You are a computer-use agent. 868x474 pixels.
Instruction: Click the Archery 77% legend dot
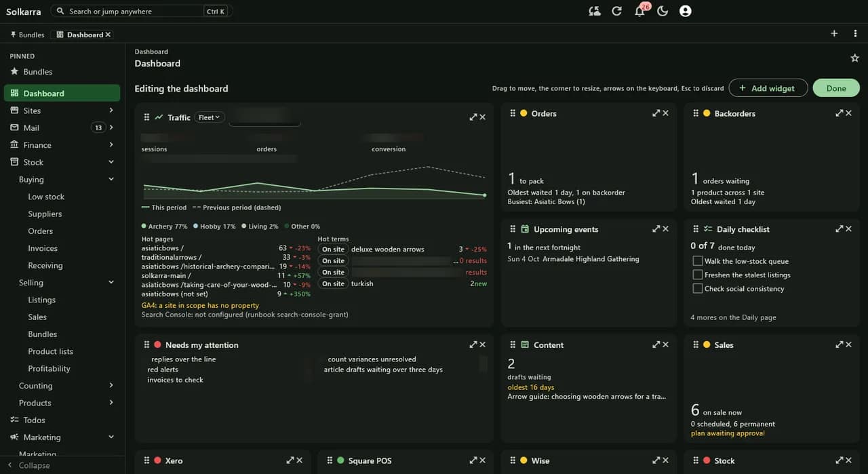click(144, 226)
